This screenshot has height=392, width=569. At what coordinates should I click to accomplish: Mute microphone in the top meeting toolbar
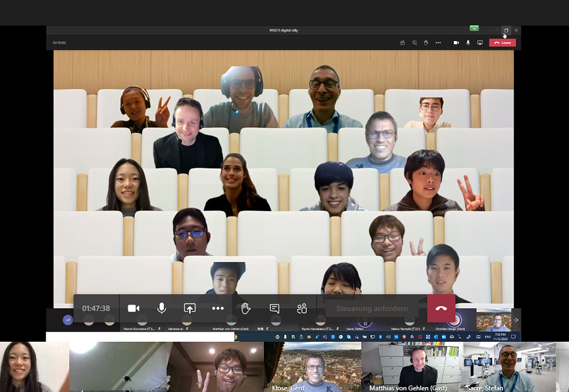(x=468, y=43)
